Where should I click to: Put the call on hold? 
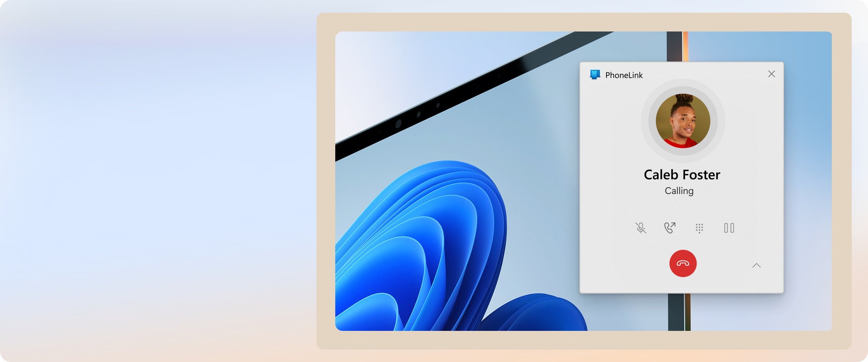[729, 228]
